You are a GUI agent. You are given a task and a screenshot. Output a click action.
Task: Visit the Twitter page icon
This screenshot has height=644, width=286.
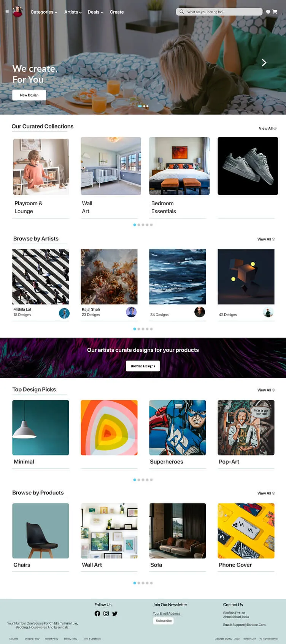pos(115,613)
